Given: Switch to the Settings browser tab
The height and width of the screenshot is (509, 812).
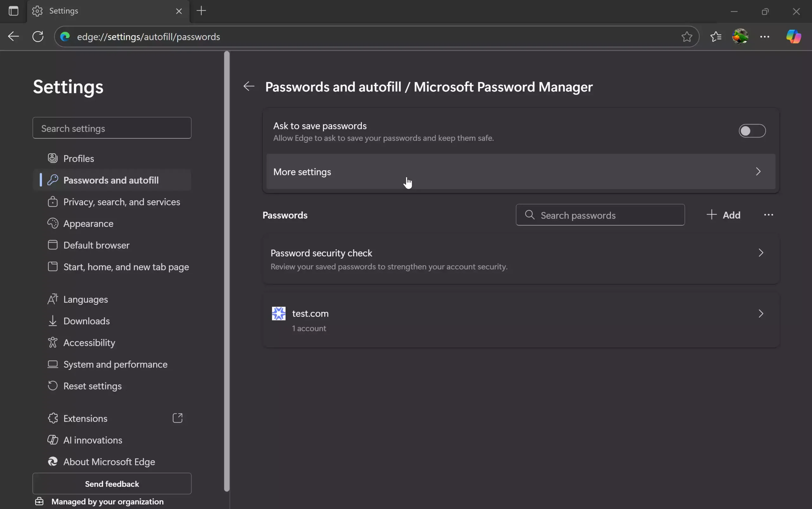Looking at the screenshot, I should tap(64, 11).
